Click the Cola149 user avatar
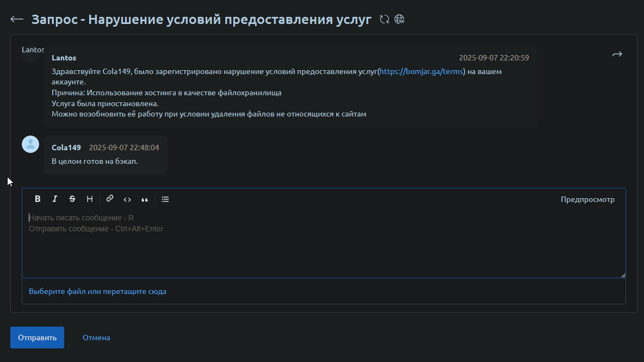644x362 pixels. pyautogui.click(x=30, y=144)
